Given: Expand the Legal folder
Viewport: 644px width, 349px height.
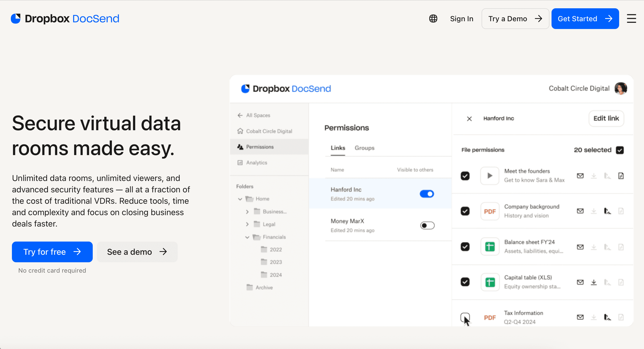Looking at the screenshot, I should click(247, 224).
